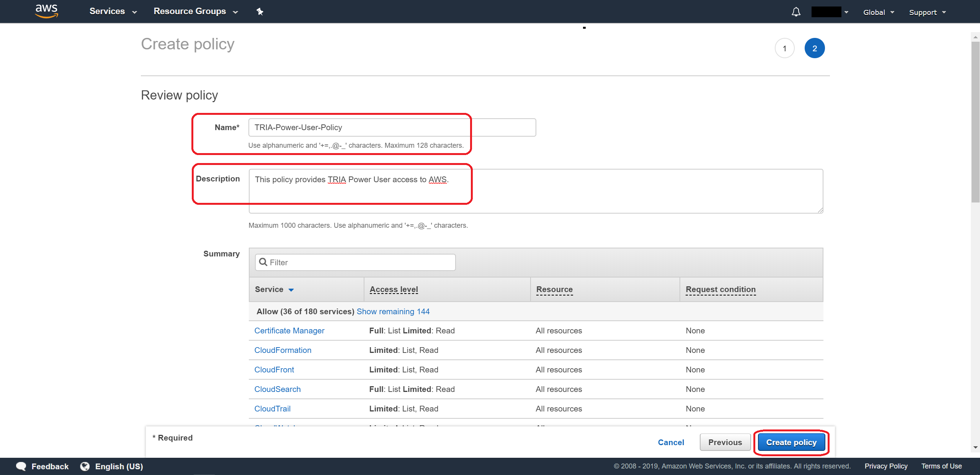
Task: Open the Certificate Manager service link
Action: (289, 331)
